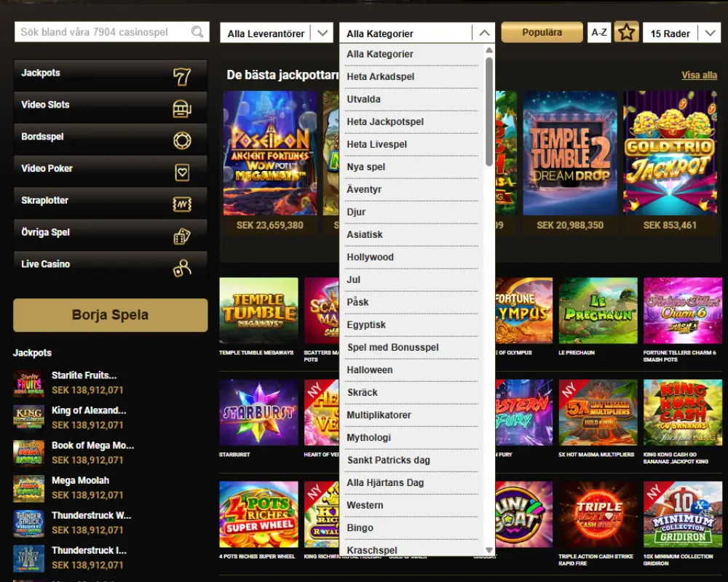Open Bordsspel in the sidebar menu
Image resolution: width=728 pixels, height=582 pixels.
111,139
